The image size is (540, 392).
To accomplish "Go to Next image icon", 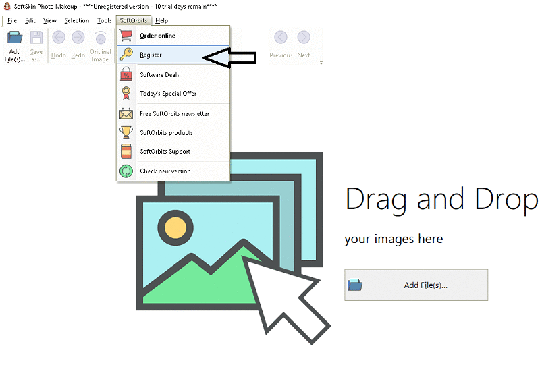I will [x=304, y=45].
